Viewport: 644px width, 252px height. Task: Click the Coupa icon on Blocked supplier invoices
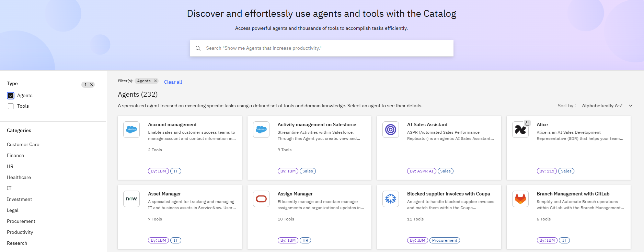pyautogui.click(x=391, y=199)
